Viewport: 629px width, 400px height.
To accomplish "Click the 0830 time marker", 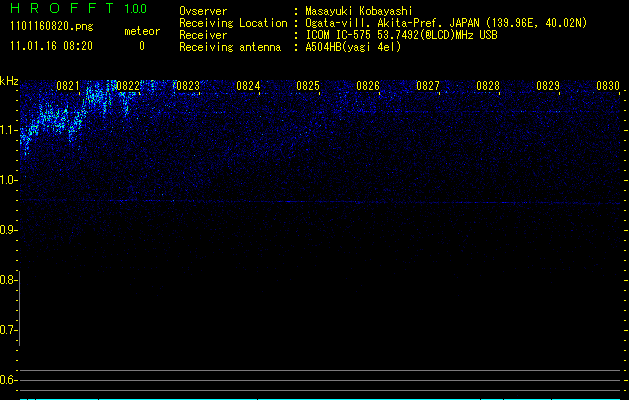I will (608, 86).
